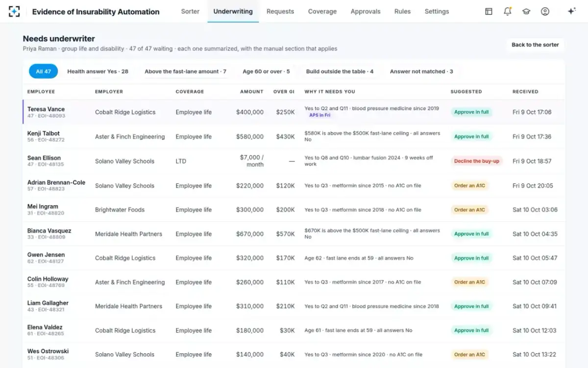
Task: Click the app logo icon
Action: pos(14,11)
